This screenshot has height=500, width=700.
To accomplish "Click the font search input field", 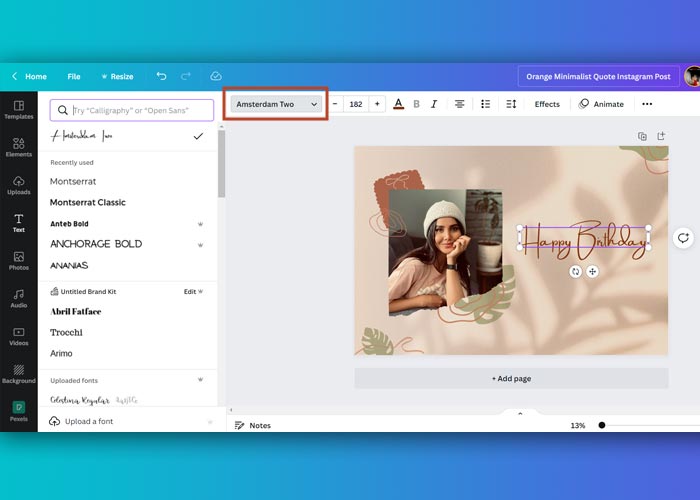I will pos(132,110).
